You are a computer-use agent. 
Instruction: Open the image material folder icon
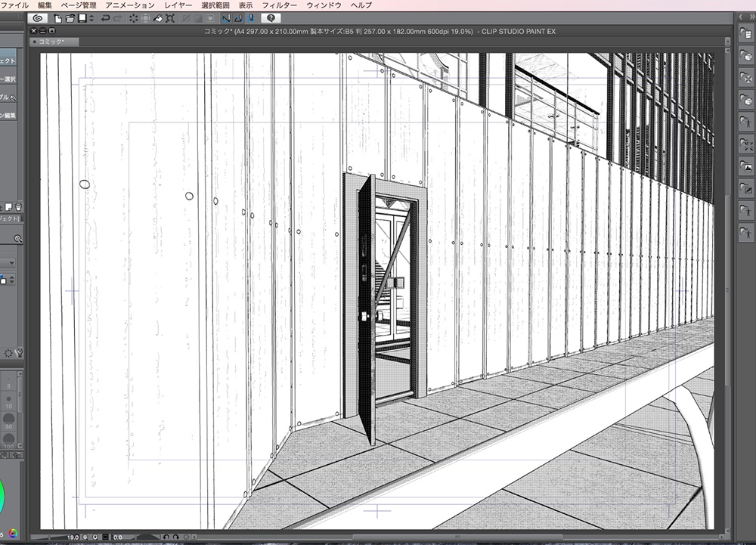746,167
